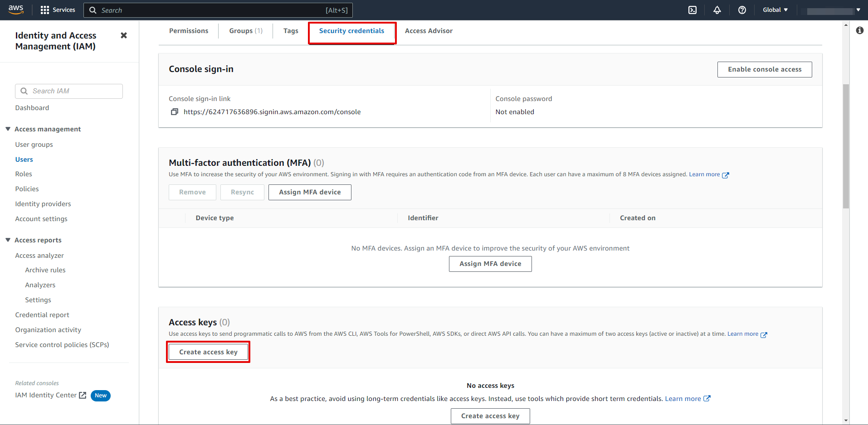Click Create access key below No access keys
868x425 pixels.
coord(490,416)
